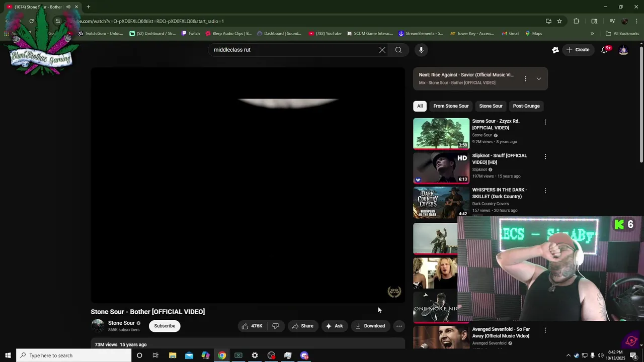Select the Post-Grunge filter chip

pos(526,106)
